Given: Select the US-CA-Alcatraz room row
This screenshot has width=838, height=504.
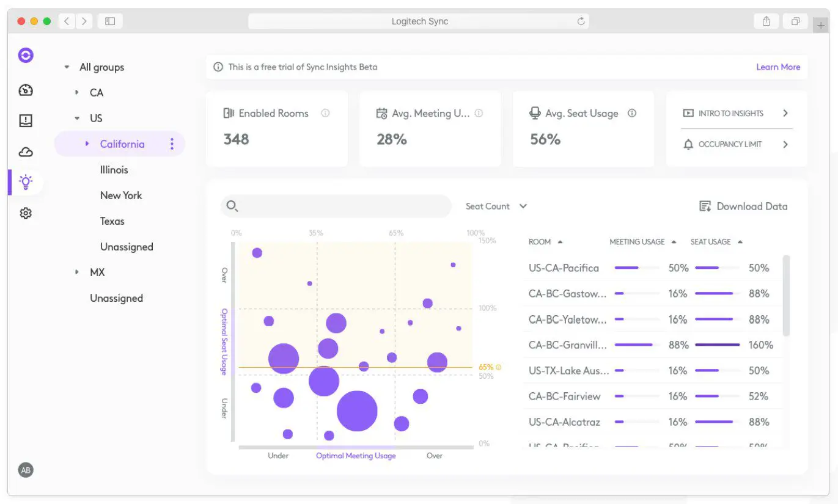Looking at the screenshot, I should pos(653,422).
